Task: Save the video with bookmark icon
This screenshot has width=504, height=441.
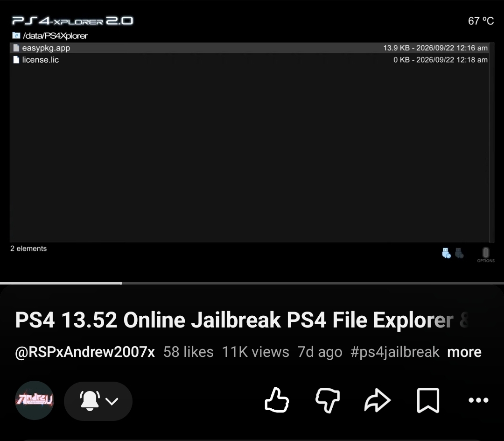Action: point(428,400)
